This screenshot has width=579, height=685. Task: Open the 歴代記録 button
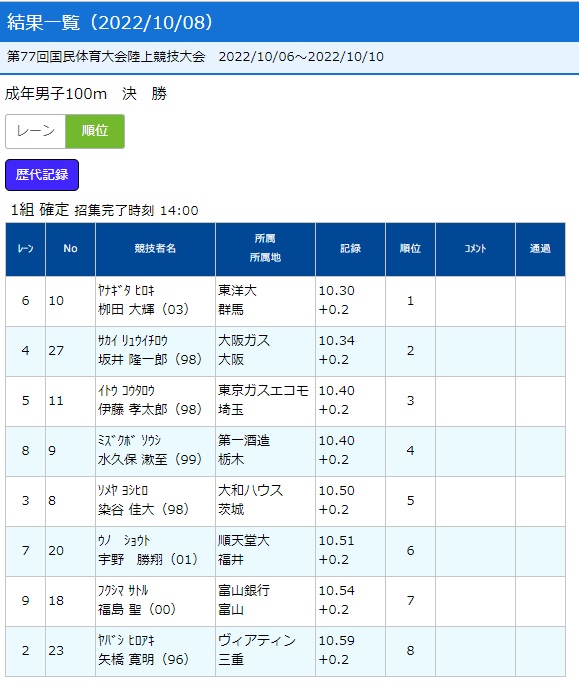42,175
